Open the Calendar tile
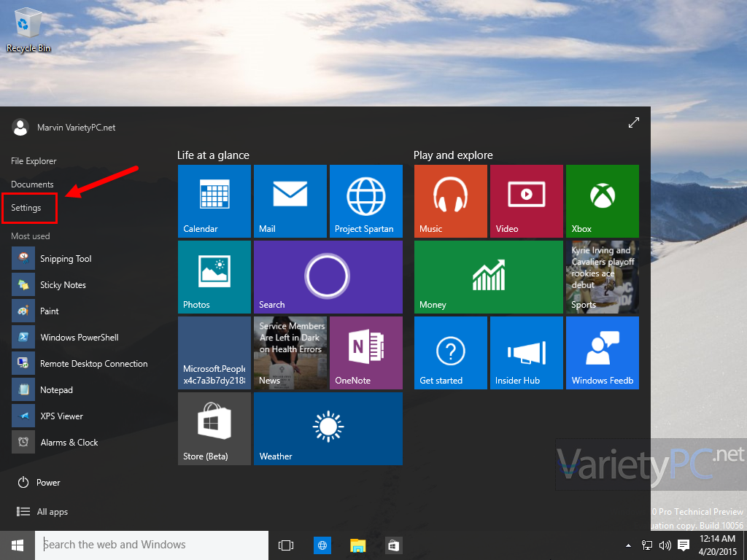This screenshot has width=747, height=560. coord(214,201)
